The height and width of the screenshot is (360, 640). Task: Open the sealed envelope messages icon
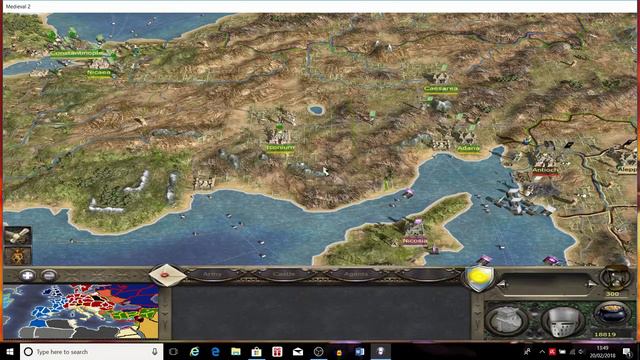167,275
